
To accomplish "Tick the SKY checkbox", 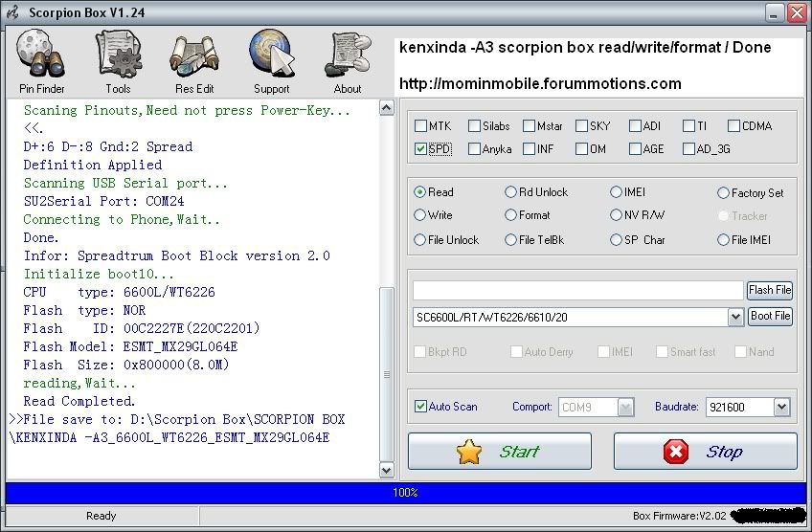I will (581, 126).
